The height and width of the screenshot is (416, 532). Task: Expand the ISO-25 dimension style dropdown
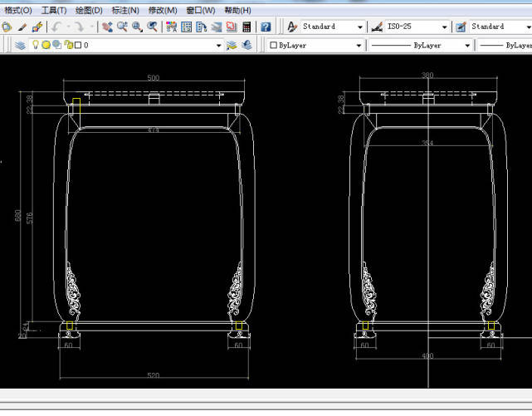pyautogui.click(x=445, y=27)
